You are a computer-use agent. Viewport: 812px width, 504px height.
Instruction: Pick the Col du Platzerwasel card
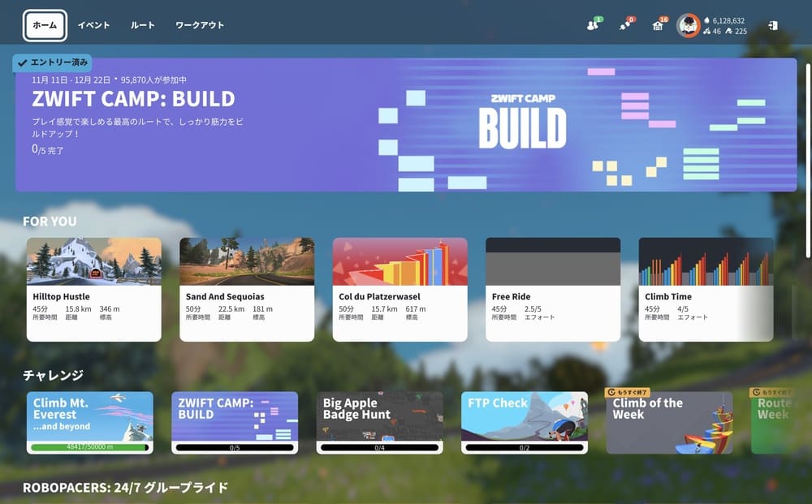(x=400, y=289)
